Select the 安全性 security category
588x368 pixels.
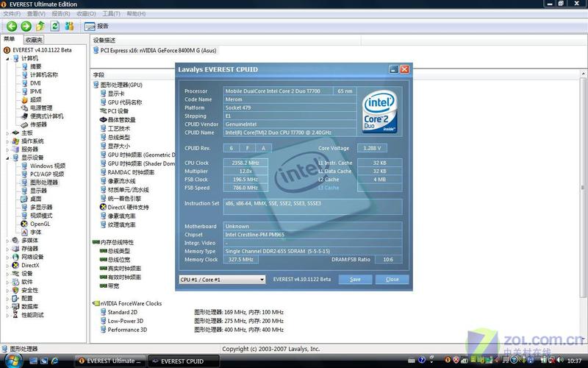pos(29,290)
